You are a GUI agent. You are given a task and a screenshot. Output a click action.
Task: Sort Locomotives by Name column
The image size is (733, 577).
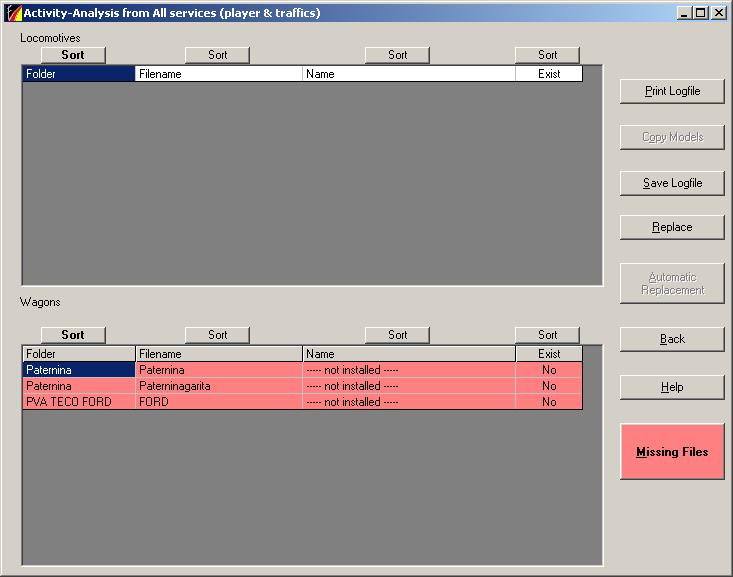(397, 55)
